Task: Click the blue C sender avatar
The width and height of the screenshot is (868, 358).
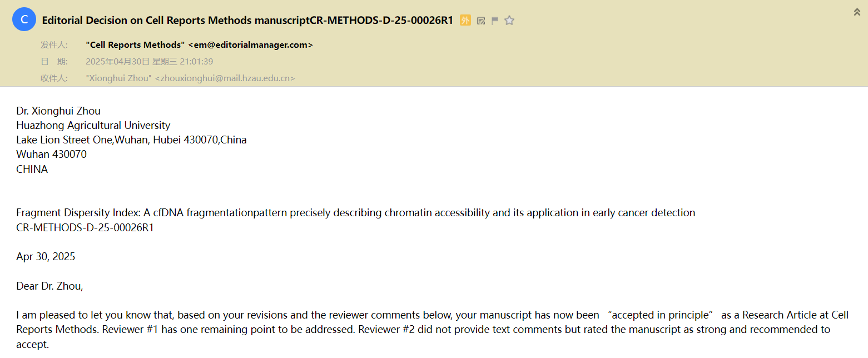Action: click(x=24, y=20)
